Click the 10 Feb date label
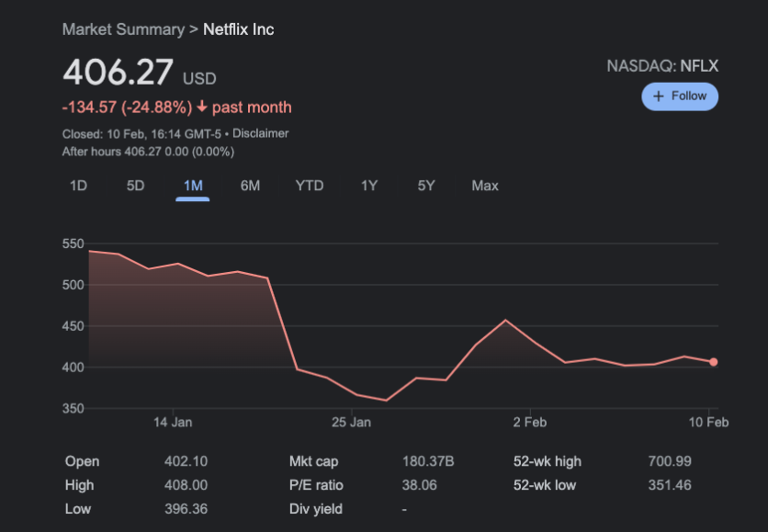This screenshot has width=768, height=532. [708, 423]
